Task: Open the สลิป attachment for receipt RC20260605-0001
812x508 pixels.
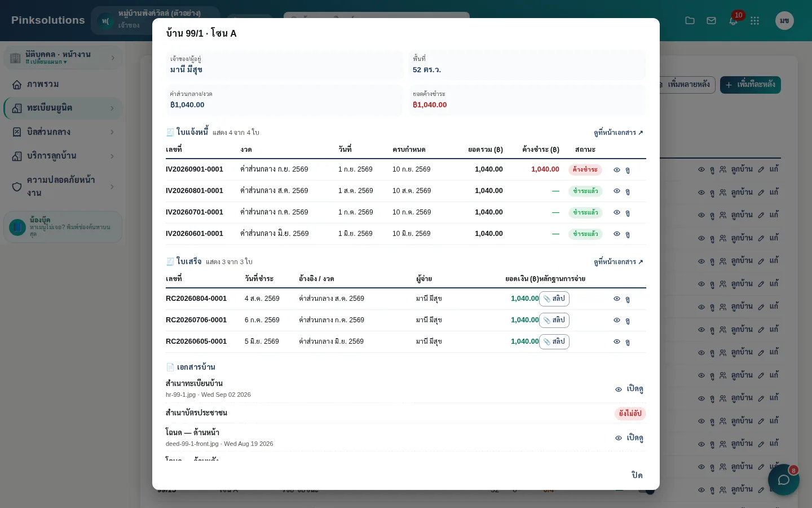Action: pos(554,341)
